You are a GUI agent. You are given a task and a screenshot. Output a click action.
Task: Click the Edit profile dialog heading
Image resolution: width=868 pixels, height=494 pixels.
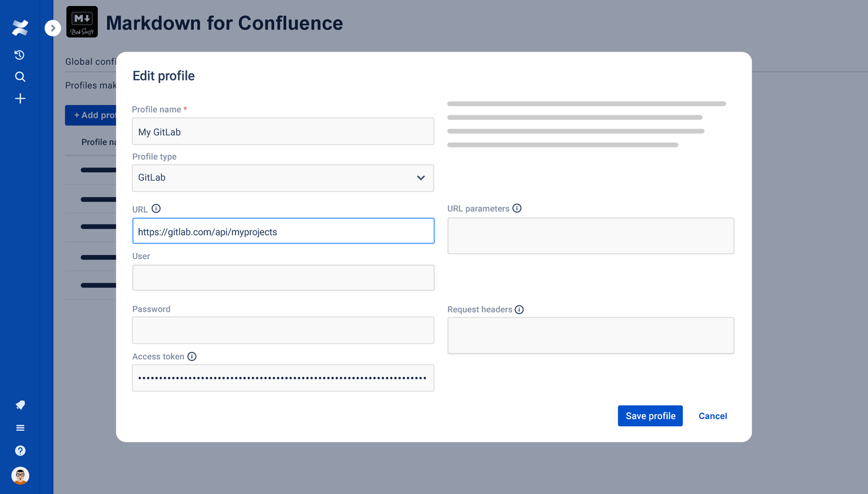164,76
